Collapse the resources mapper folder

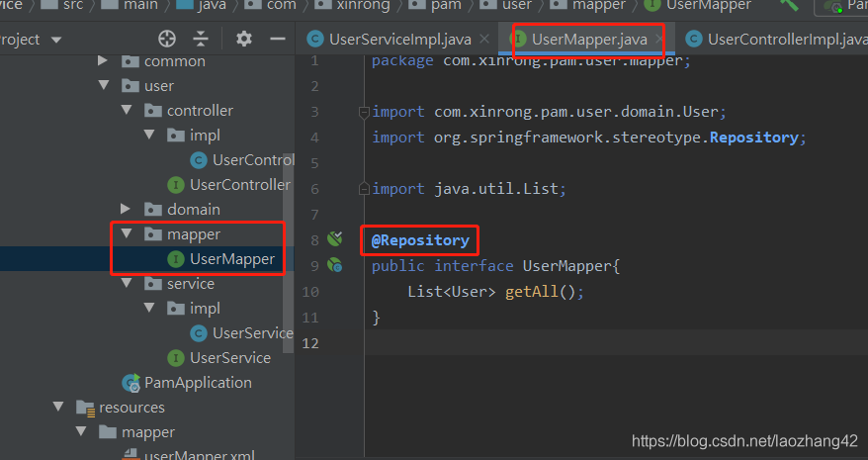click(81, 431)
